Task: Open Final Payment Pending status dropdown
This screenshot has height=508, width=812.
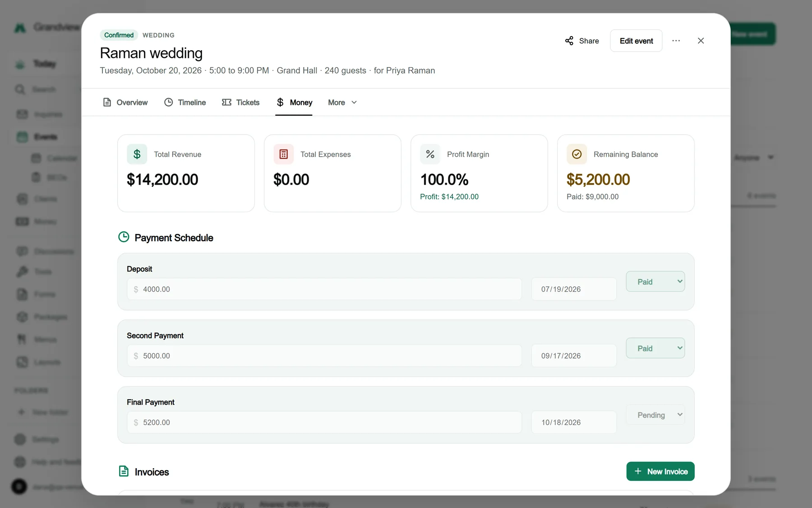Action: click(655, 415)
